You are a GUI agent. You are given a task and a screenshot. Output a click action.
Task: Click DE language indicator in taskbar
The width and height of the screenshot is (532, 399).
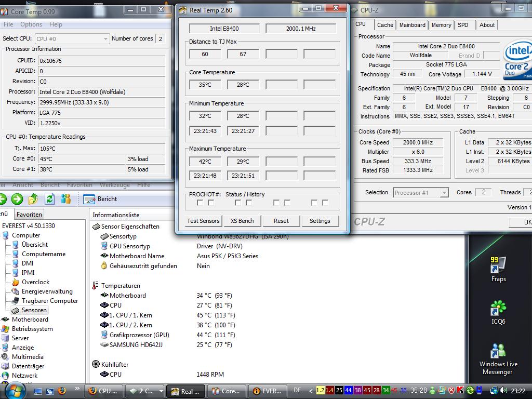297,390
